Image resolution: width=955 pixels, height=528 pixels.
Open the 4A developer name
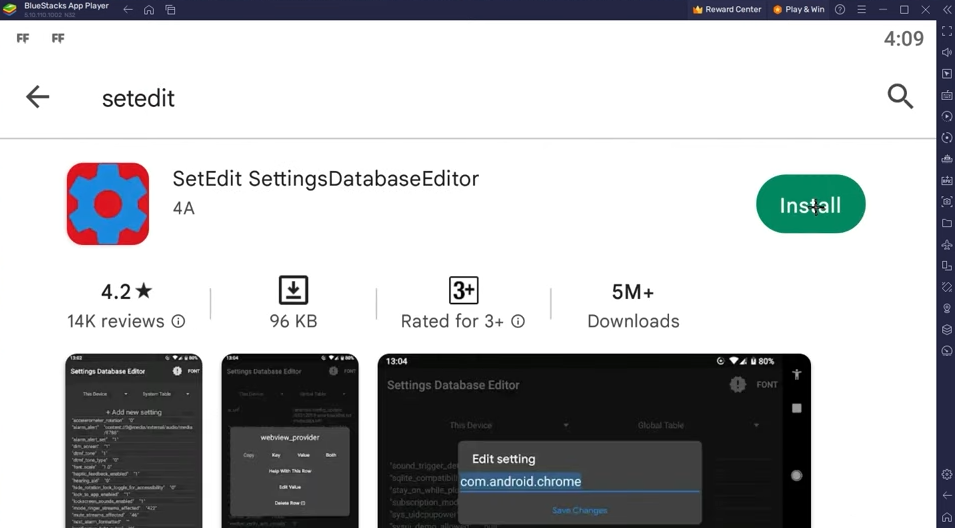tap(184, 208)
